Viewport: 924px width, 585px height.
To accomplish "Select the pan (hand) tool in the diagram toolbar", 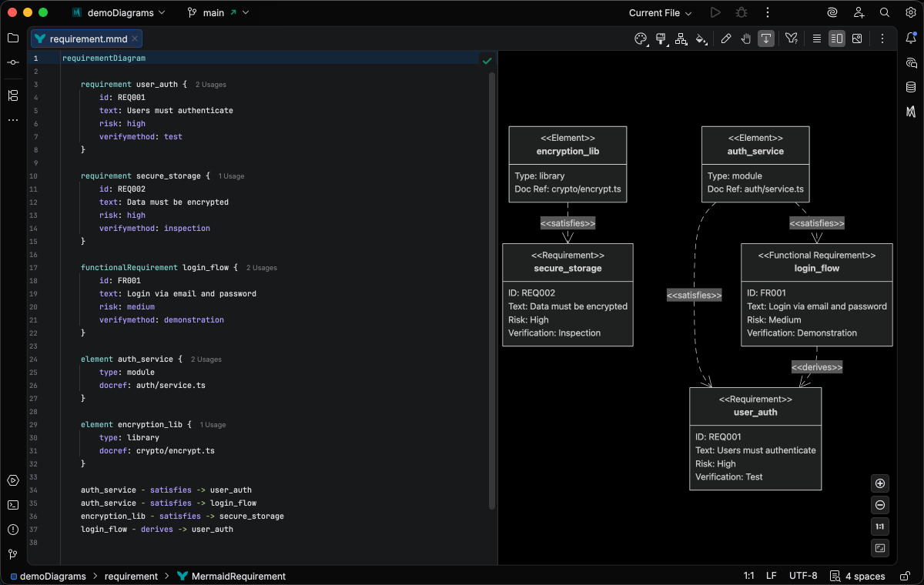I will (745, 38).
